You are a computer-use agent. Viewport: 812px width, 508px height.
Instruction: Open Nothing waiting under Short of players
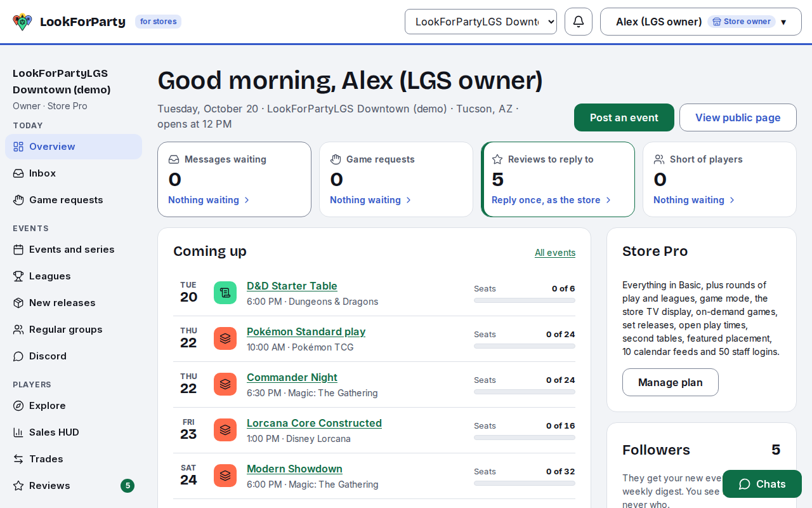coord(695,200)
